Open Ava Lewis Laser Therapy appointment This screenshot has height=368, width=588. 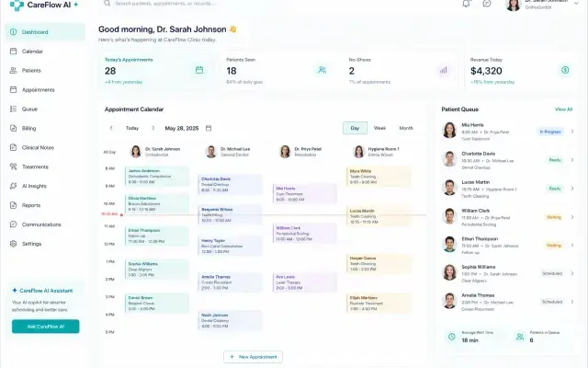point(304,282)
